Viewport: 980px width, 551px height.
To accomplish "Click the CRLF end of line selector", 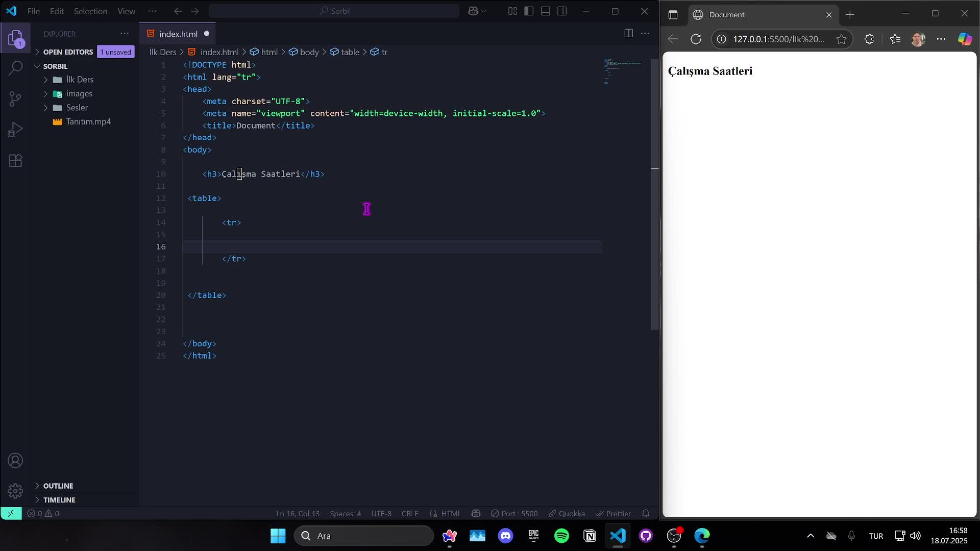I will click(x=410, y=513).
